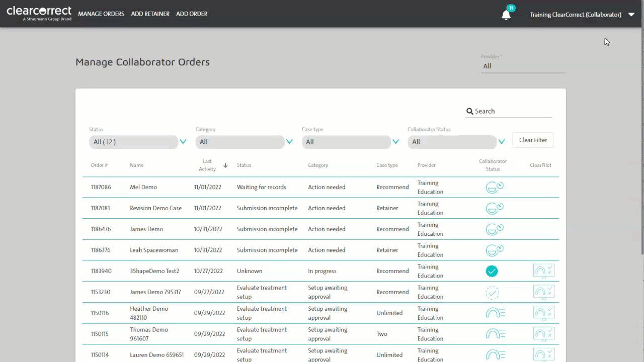Open ClearPilot icon for order 1183940
This screenshot has width=644, height=362.
[x=544, y=271]
